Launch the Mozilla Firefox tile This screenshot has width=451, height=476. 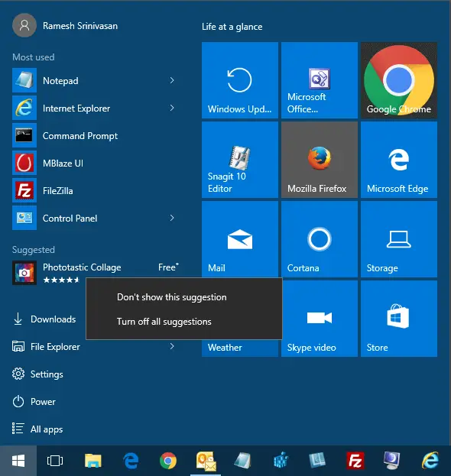320,160
